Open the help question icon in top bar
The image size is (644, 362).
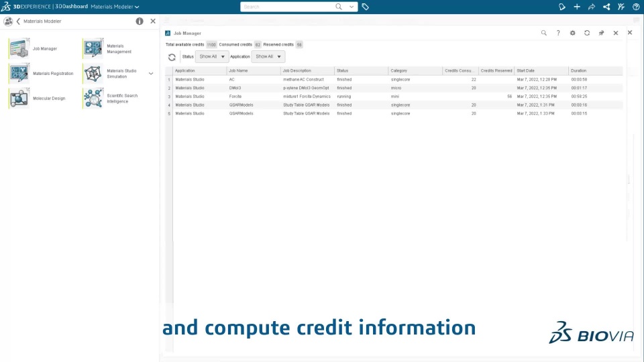coord(636,7)
